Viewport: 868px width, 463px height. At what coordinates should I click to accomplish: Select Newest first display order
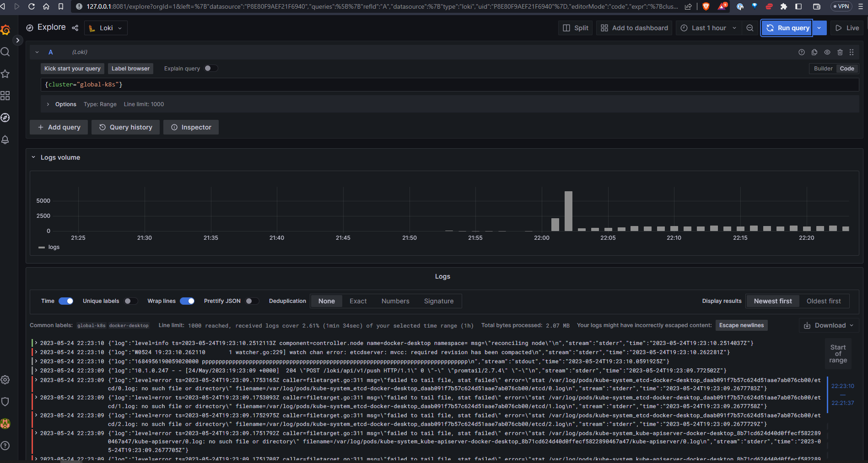(773, 301)
